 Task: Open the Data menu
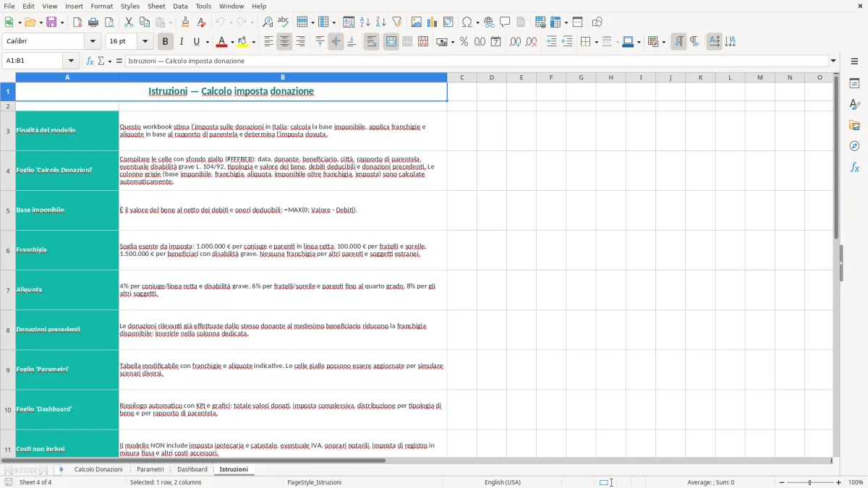click(180, 6)
